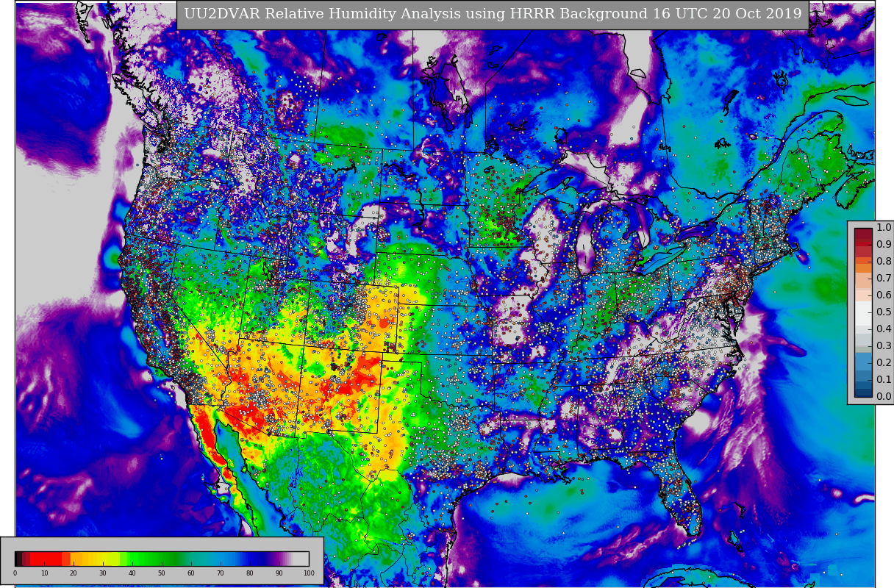Click the 0.7 label on the right colorbar

pyautogui.click(x=884, y=279)
